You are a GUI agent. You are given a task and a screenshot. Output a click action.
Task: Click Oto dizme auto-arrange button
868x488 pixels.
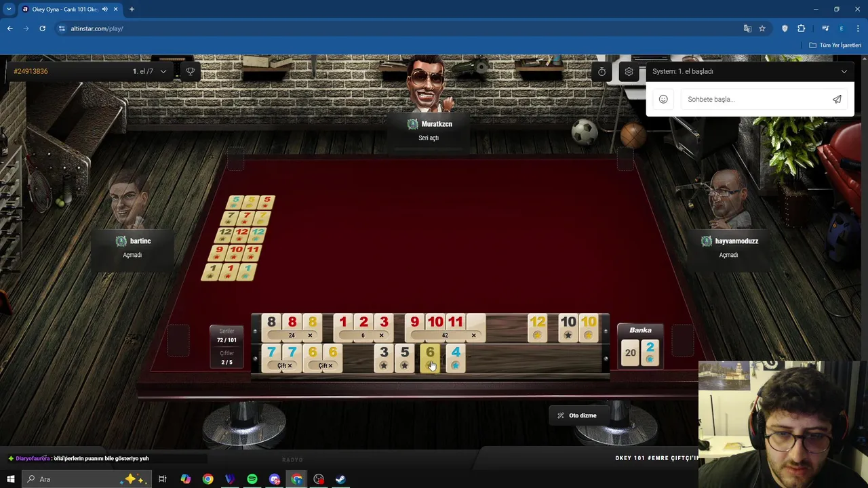(578, 415)
